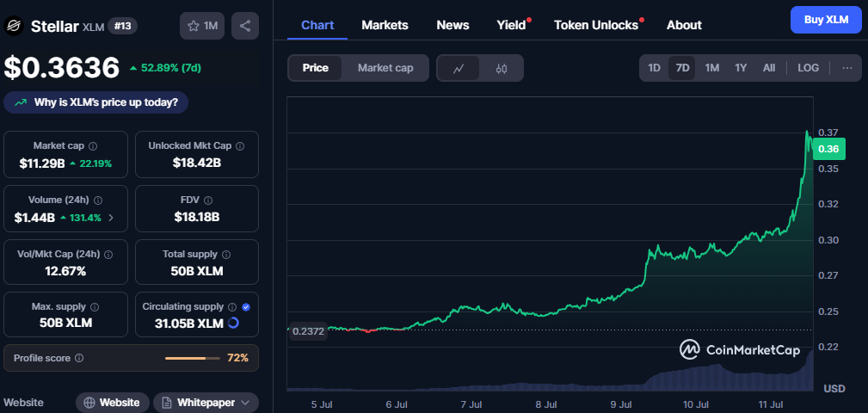Select the Price chart toggle
This screenshot has height=413, width=868.
[315, 68]
